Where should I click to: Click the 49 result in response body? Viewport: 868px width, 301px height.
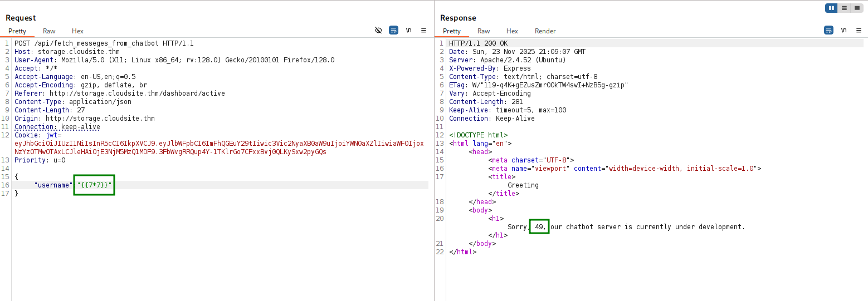tap(539, 227)
